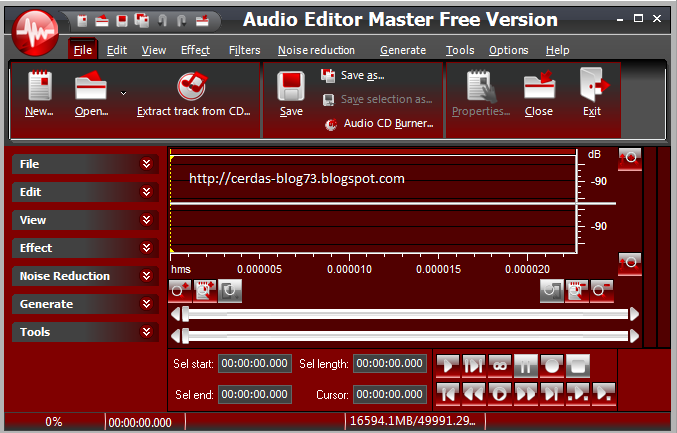Image resolution: width=677 pixels, height=433 pixels.
Task: Click the fast forward button
Action: (526, 394)
